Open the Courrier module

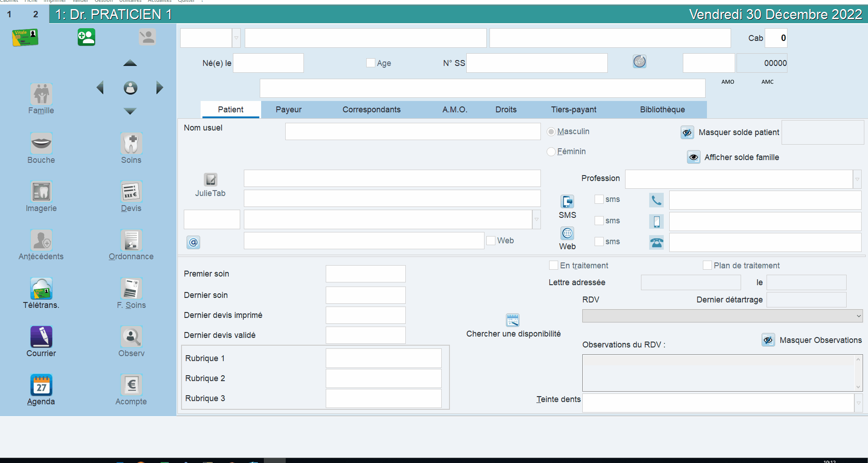[41, 337]
